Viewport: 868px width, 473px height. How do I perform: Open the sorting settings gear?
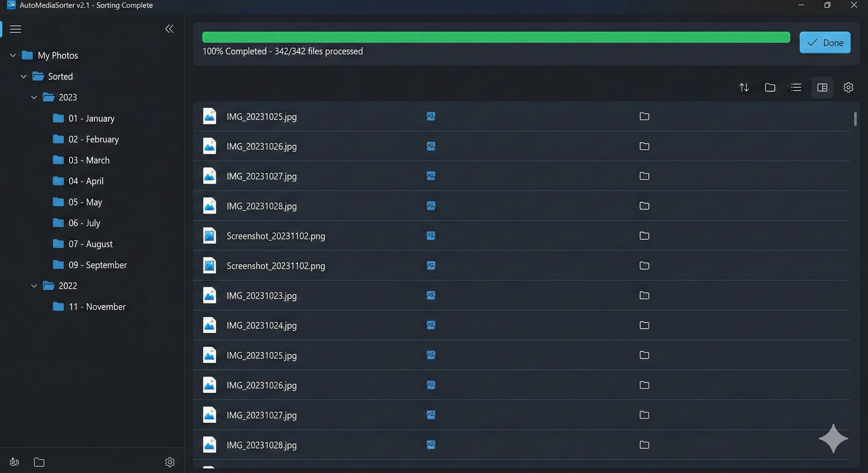coord(849,87)
